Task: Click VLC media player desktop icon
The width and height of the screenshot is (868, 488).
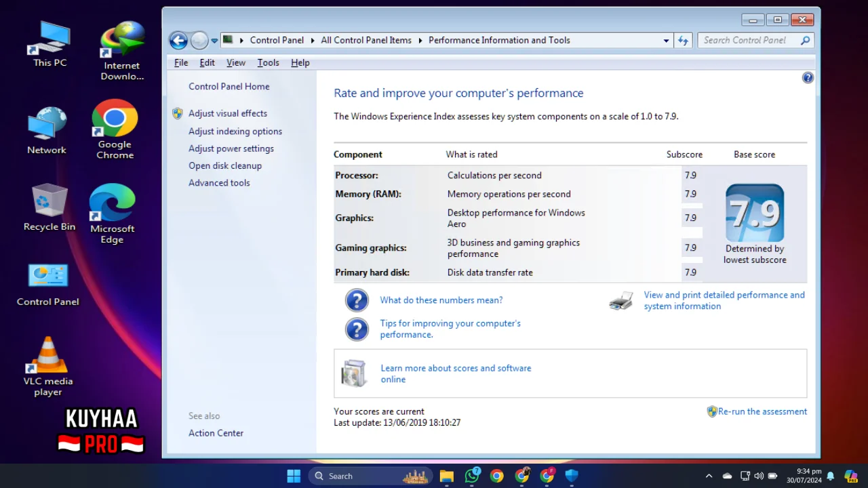Action: coord(48,366)
